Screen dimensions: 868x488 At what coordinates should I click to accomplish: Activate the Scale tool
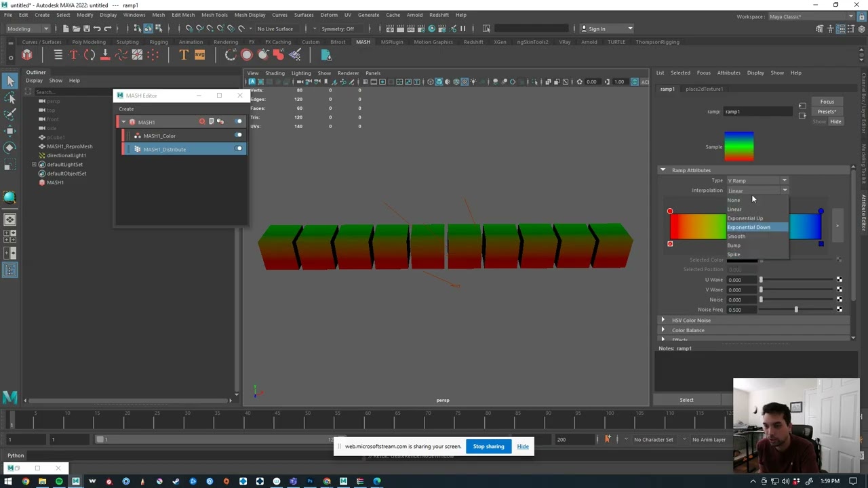10,164
